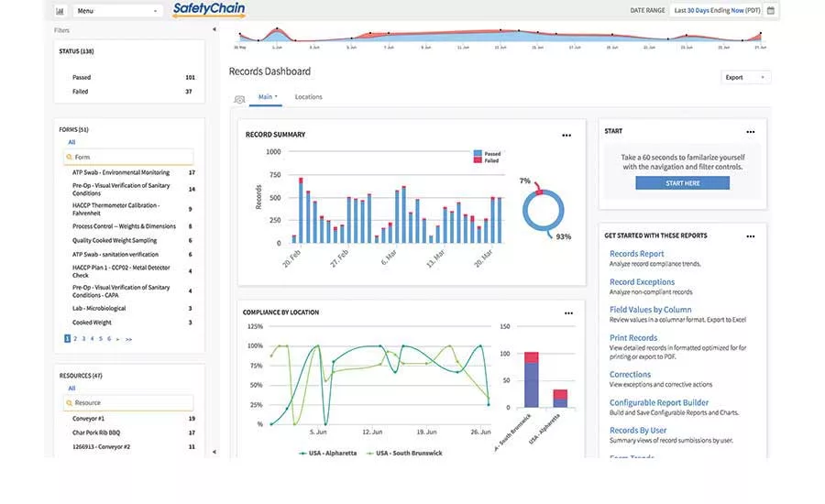Viewport: 825px width, 504px height.
Task: Click the chart icon beside Menu
Action: point(60,11)
